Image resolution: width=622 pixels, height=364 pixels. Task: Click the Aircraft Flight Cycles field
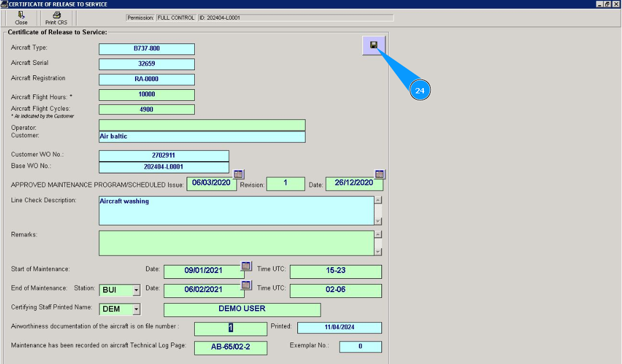[147, 109]
